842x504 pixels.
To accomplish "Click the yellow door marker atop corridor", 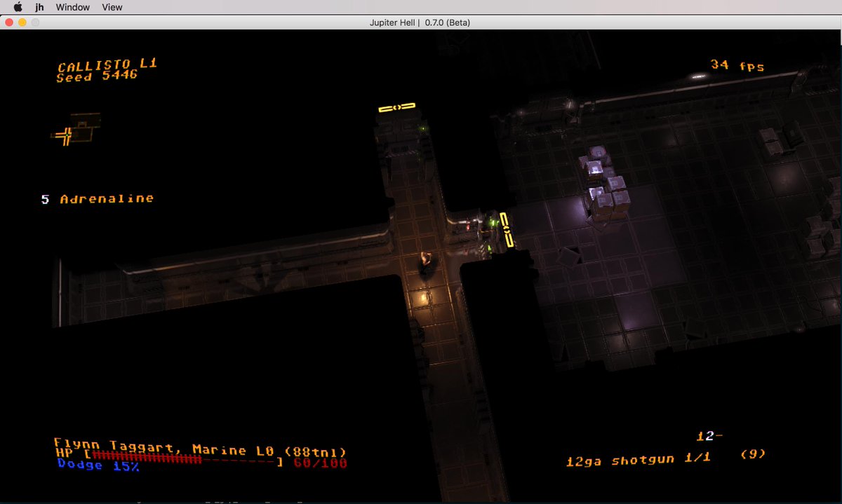I will pyautogui.click(x=396, y=107).
